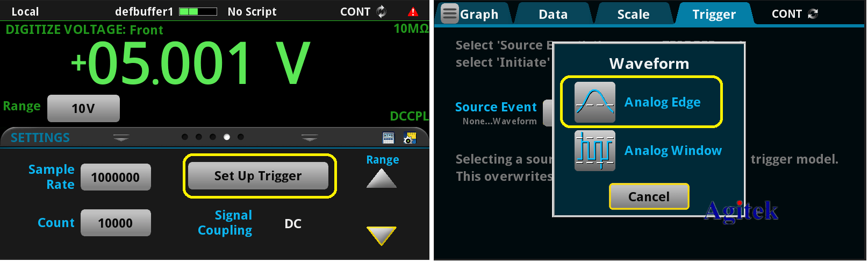Click the DCCPL coupling indicator
The width and height of the screenshot is (868, 261).
pos(409,116)
